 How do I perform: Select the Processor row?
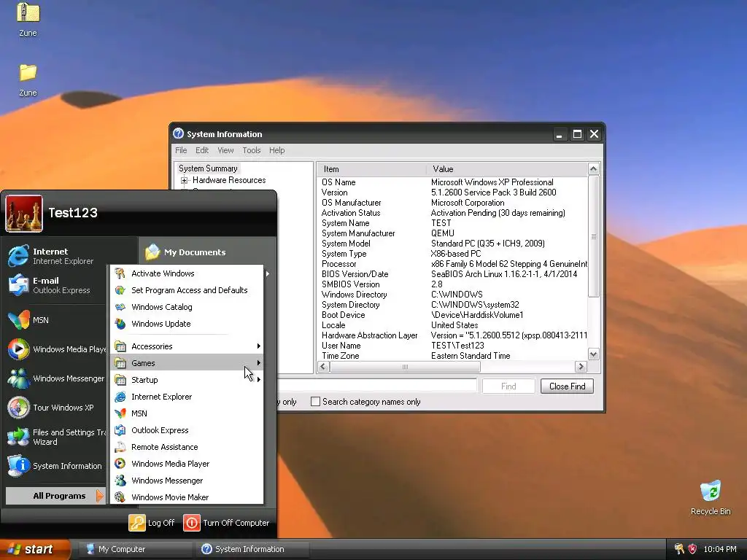point(452,264)
